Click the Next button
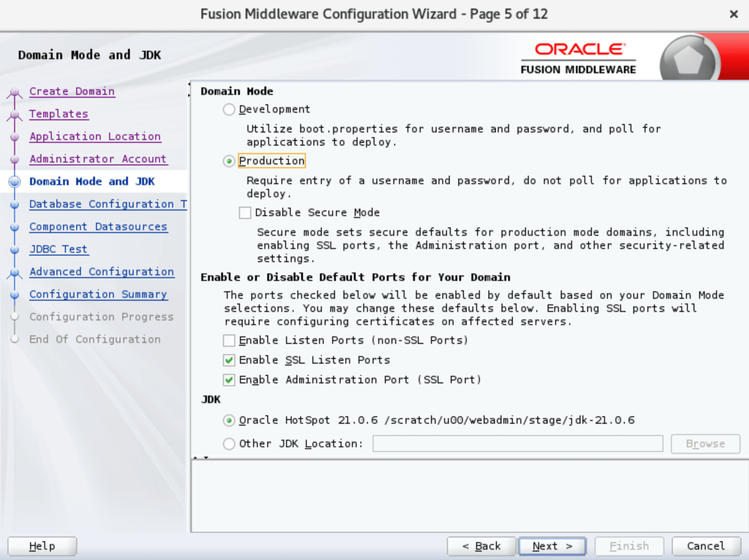This screenshot has height=560, width=749. [552, 546]
